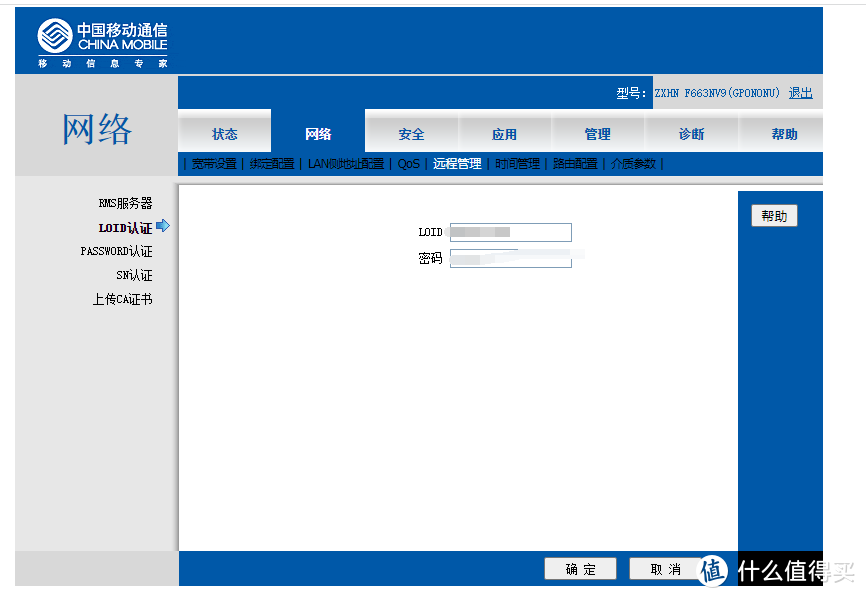
Task: Open the PASSWORD认证 page
Action: coord(117,251)
